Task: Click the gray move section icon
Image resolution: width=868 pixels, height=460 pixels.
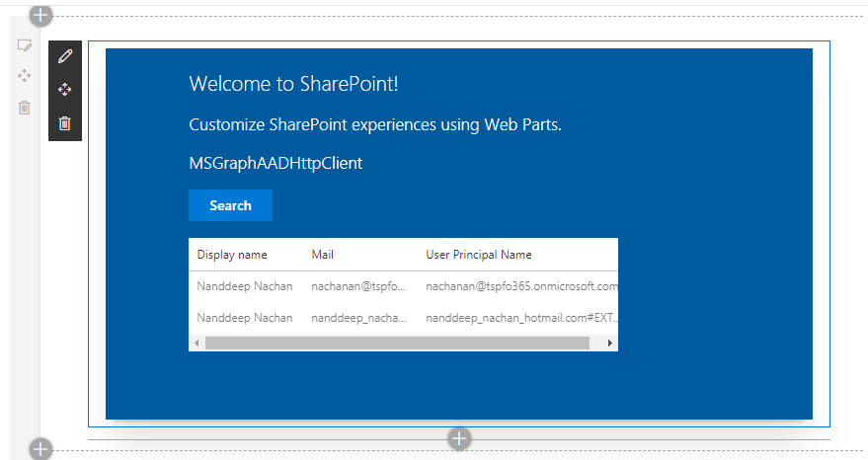Action: [x=25, y=76]
